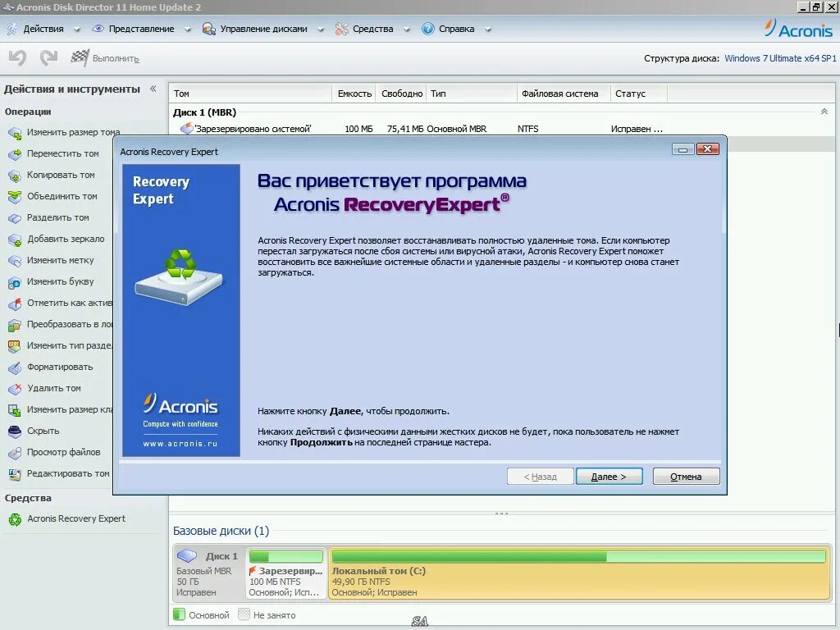The width and height of the screenshot is (840, 630).
Task: Expand the dropdown arrow next to Справка
Action: [488, 30]
